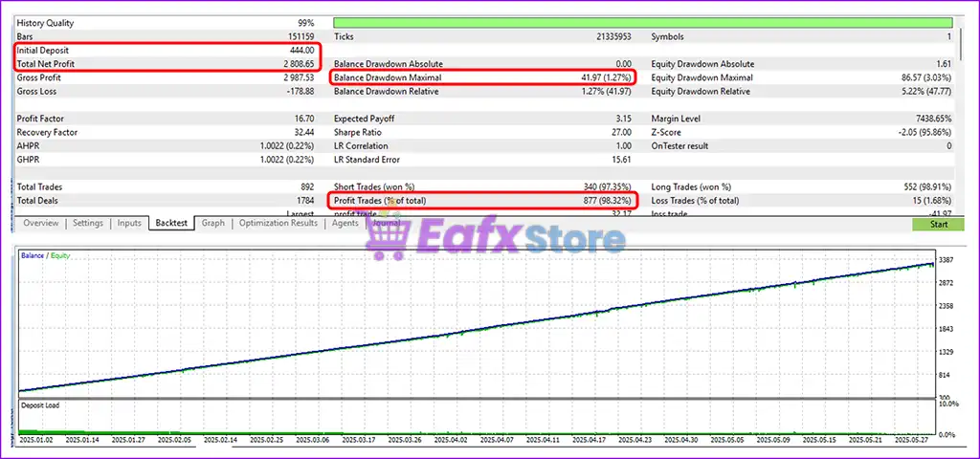Click the LR Standard Error value 15.61
The height and width of the screenshot is (459, 980).
[x=621, y=160]
